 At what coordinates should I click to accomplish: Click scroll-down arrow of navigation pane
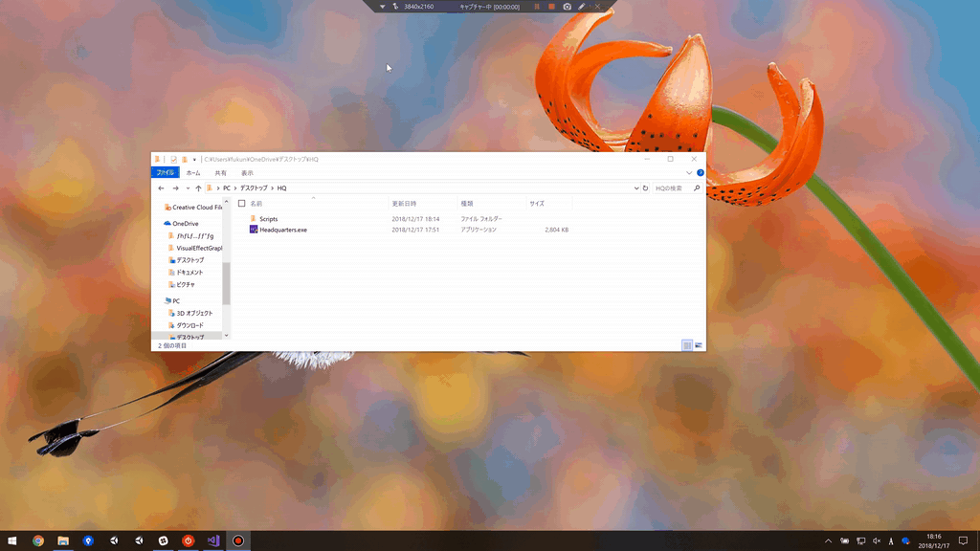coord(226,336)
